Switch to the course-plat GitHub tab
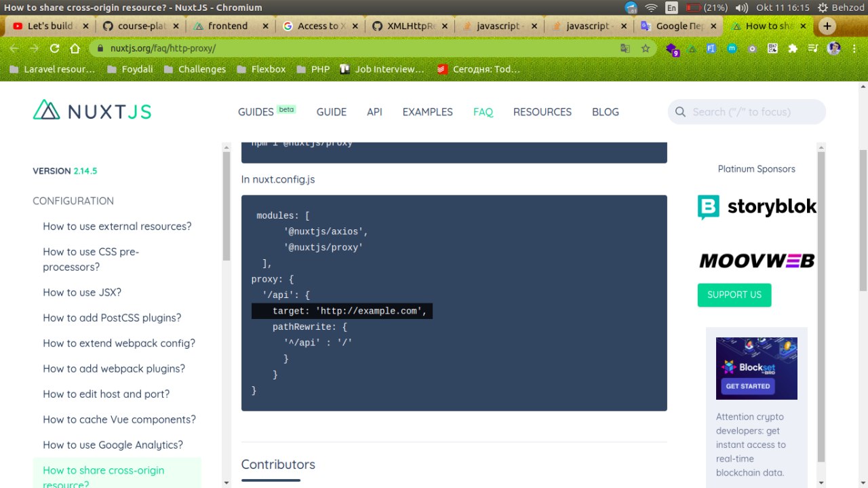The image size is (868, 488). [x=139, y=26]
